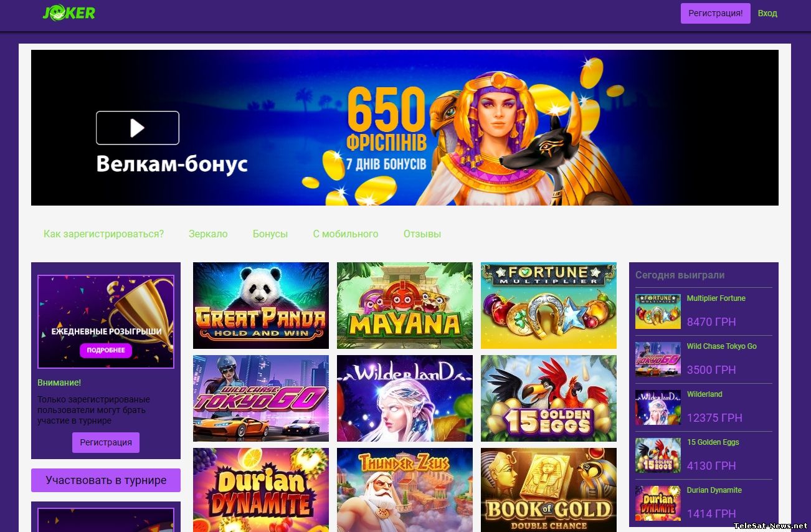Go to the Зеркало menu item
Screen dimensions: 811x532
coord(208,234)
